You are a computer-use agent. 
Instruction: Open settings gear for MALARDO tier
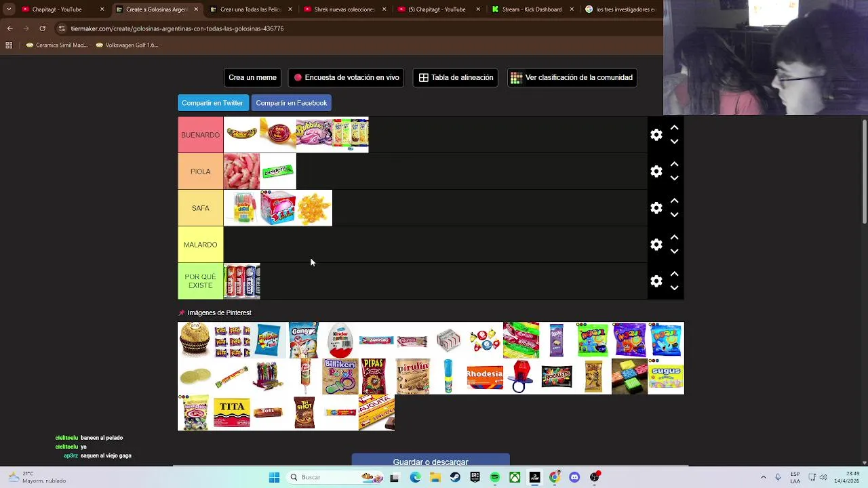coord(656,245)
